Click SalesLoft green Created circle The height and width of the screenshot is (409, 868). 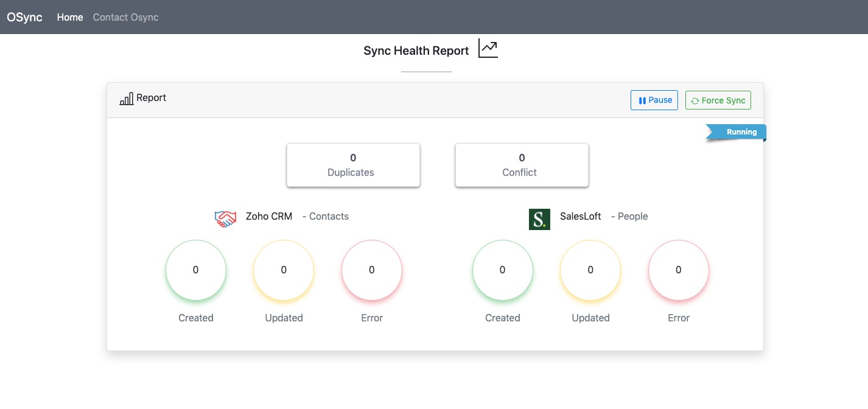tap(503, 270)
